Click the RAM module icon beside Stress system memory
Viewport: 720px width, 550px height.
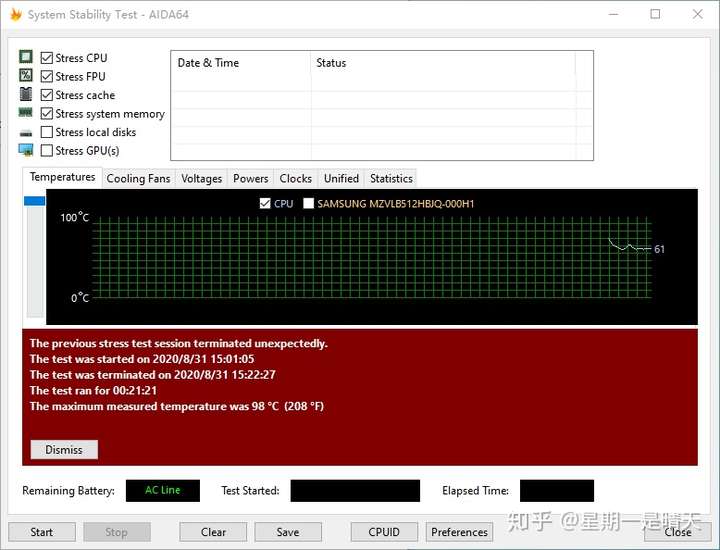point(25,112)
